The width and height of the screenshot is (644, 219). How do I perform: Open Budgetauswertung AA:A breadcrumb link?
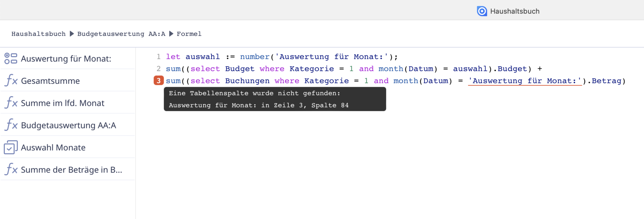click(121, 34)
